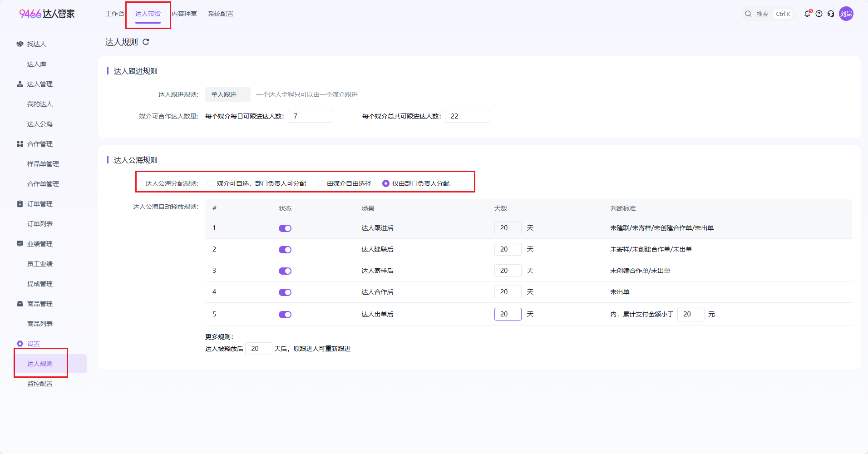
Task: Open the 单人跟进 rule selector
Action: coord(228,94)
